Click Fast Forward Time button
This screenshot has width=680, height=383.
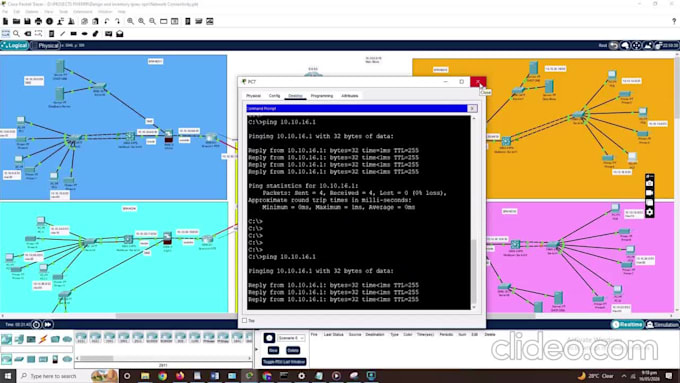pyautogui.click(x=48, y=324)
